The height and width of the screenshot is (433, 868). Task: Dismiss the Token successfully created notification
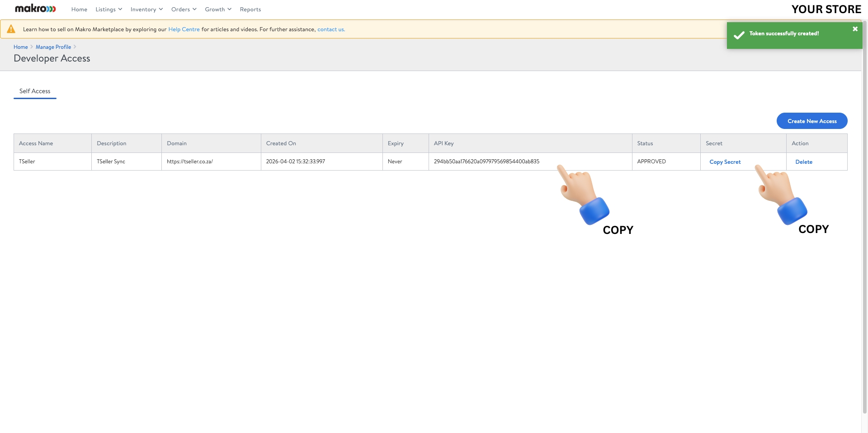[x=855, y=29]
